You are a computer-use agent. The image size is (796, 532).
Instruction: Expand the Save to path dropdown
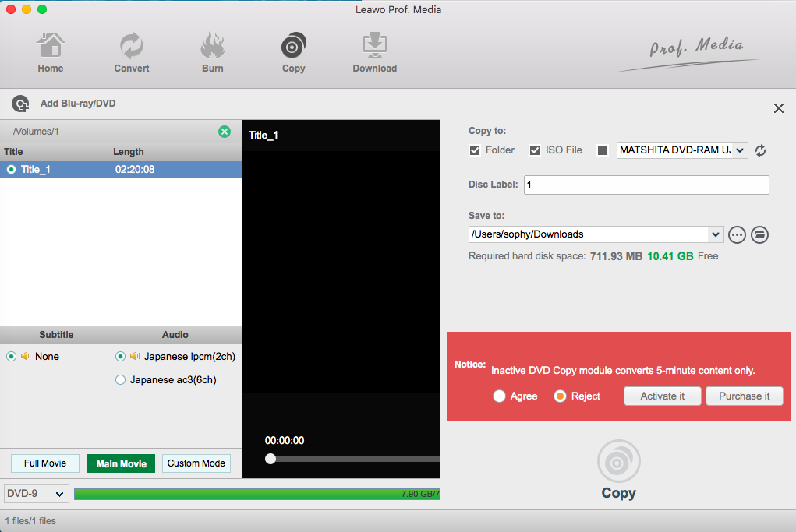pos(715,234)
